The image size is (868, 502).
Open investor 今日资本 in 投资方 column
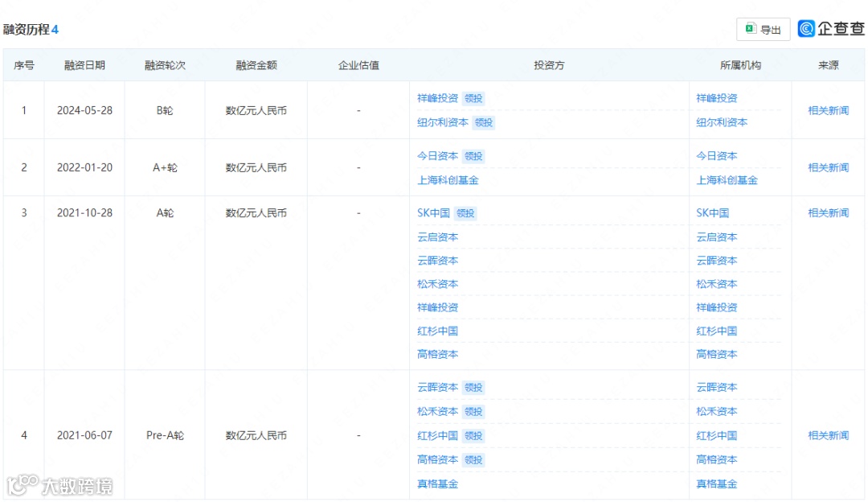[437, 156]
